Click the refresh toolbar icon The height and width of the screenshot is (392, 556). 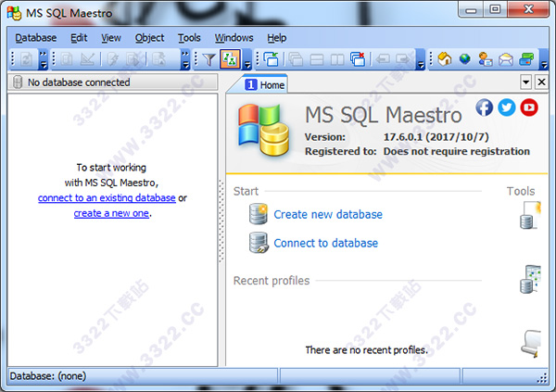pyautogui.click(x=26, y=59)
